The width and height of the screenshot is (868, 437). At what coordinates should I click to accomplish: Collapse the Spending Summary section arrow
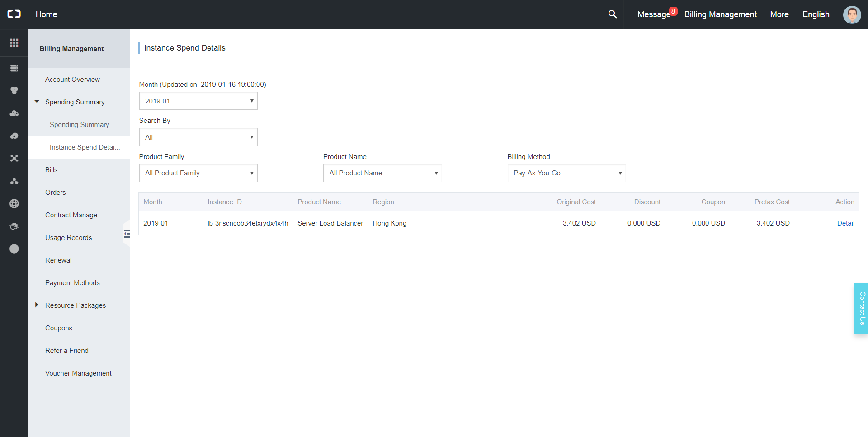pos(37,102)
